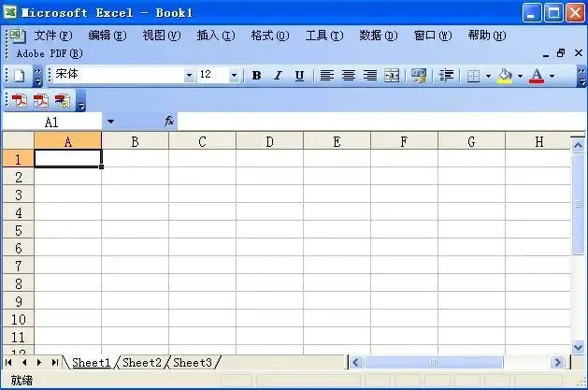Center cell text horizontally
588x390 pixels.
[349, 76]
